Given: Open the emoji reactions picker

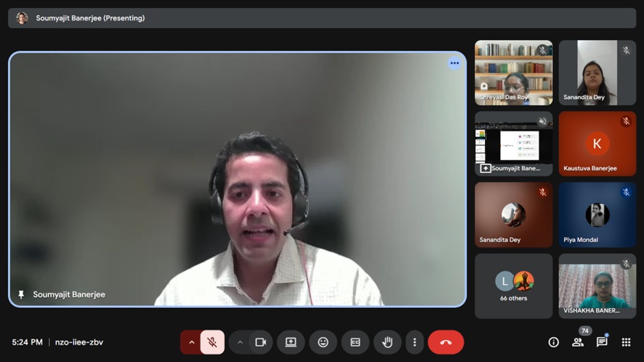Looking at the screenshot, I should pyautogui.click(x=323, y=342).
